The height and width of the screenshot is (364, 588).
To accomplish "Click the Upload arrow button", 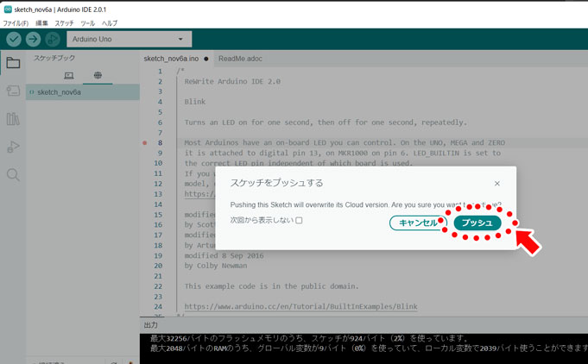I will tap(34, 39).
